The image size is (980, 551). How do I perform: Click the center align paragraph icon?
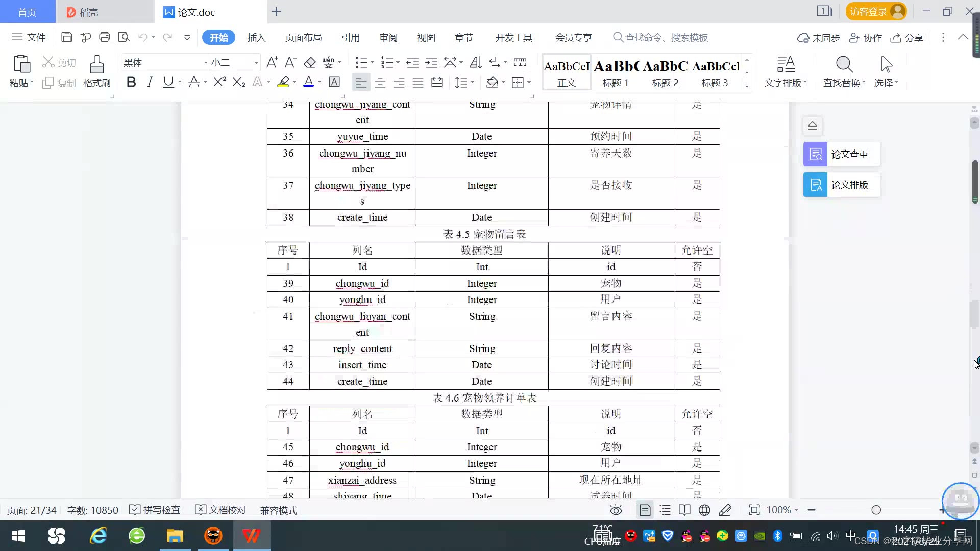pos(380,83)
